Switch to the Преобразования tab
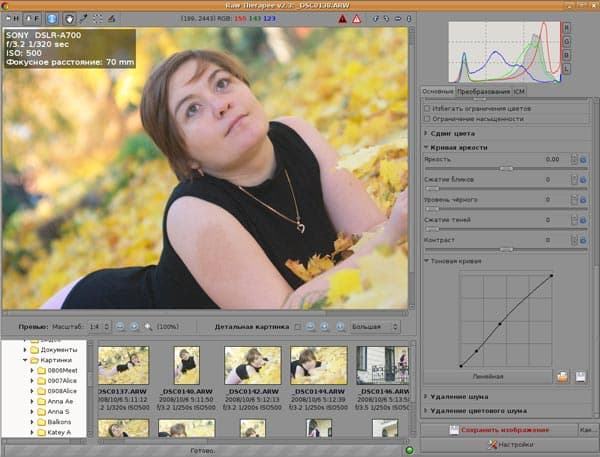The image size is (600, 457). click(485, 91)
